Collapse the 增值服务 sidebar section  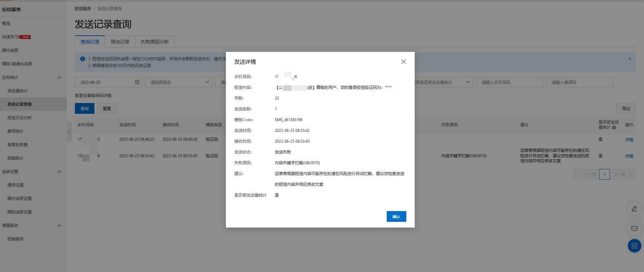(x=59, y=226)
